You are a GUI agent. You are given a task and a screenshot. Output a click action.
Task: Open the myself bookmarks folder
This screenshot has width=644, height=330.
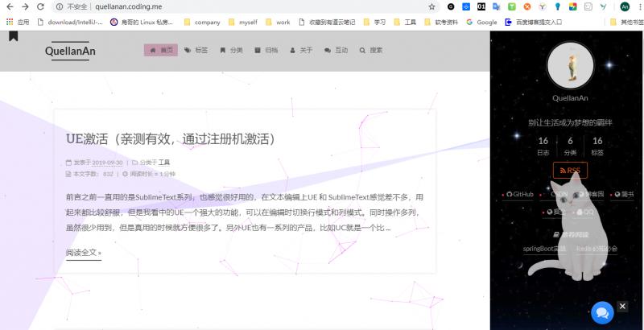[x=243, y=23]
